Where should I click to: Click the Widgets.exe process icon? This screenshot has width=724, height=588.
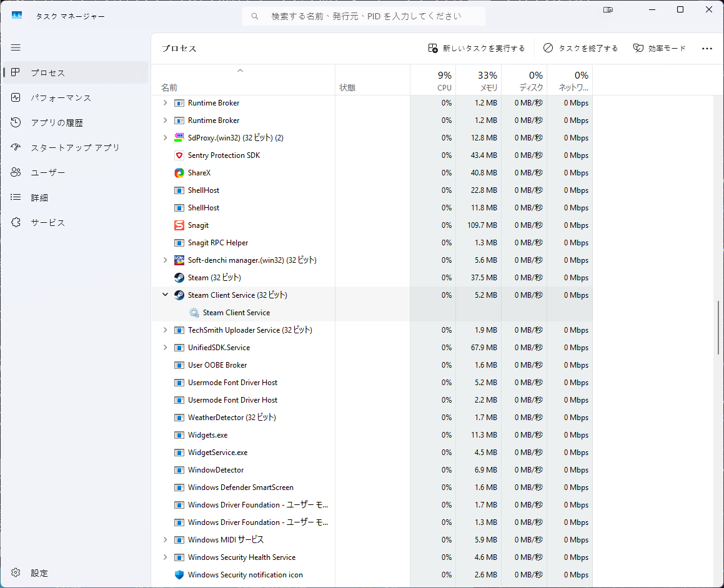point(179,435)
